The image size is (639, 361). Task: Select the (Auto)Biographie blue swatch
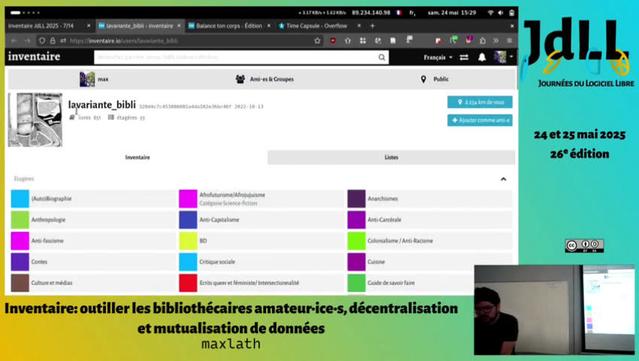pos(20,199)
